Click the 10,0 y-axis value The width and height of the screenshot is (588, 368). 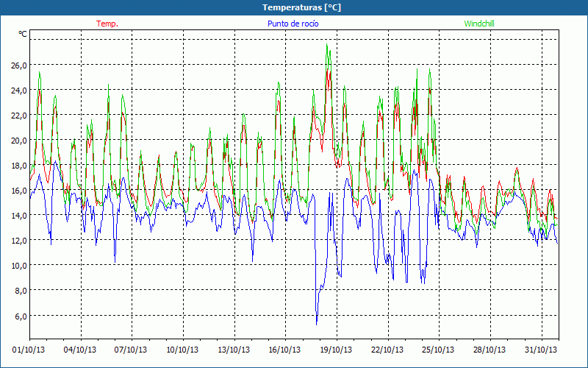click(19, 266)
